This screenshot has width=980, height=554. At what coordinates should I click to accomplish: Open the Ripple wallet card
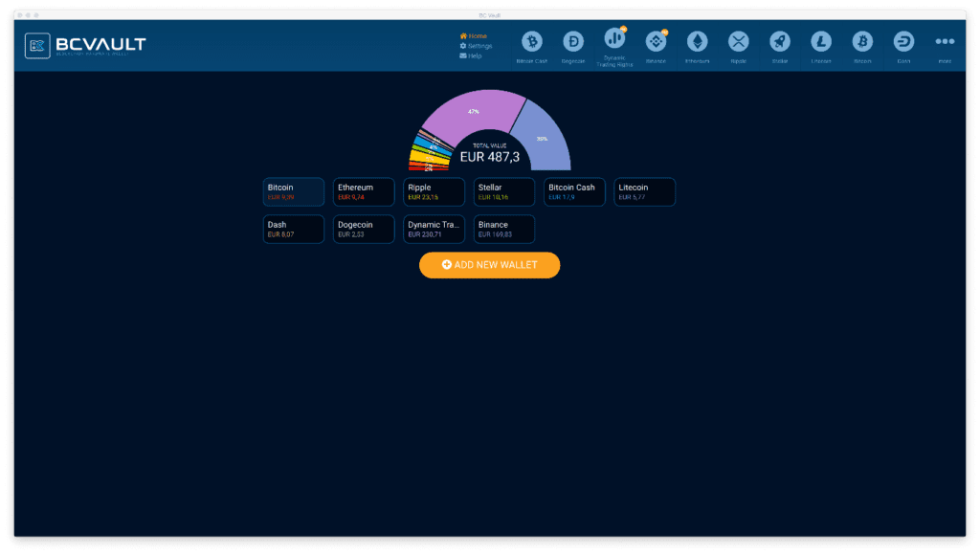pyautogui.click(x=434, y=191)
